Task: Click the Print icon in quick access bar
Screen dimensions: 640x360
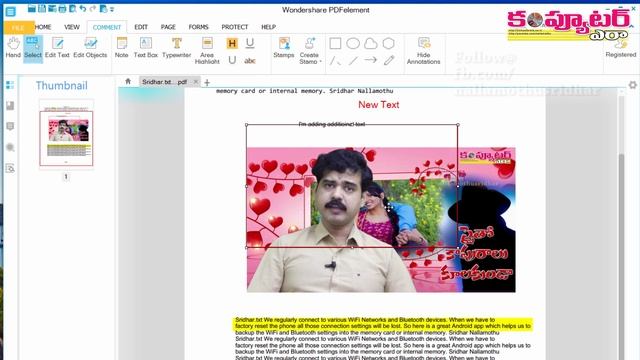Action: click(62, 9)
